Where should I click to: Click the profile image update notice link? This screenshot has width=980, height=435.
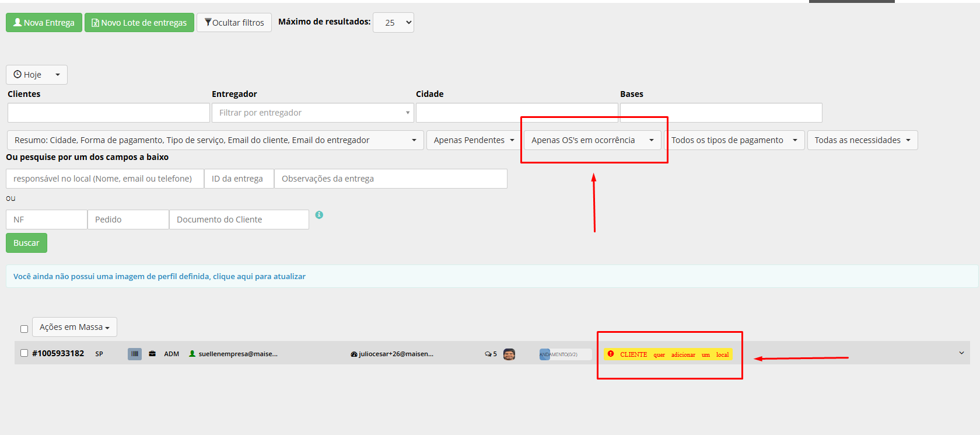click(x=159, y=276)
